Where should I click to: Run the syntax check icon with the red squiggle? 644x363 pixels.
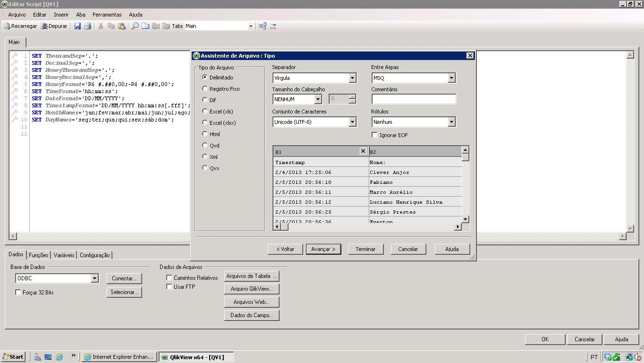(x=273, y=26)
